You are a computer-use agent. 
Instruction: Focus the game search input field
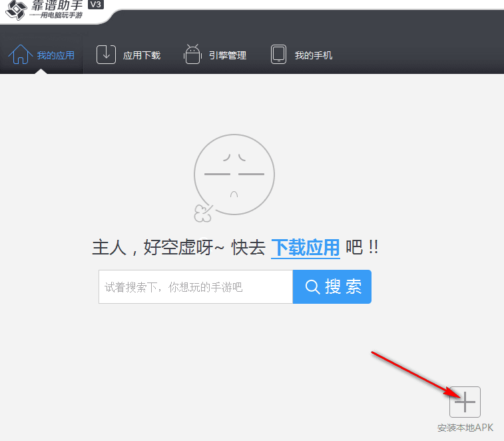(196, 287)
